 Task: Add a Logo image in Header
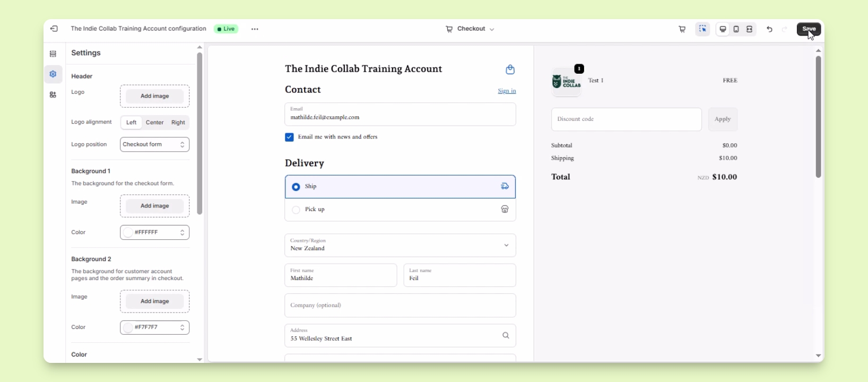tap(154, 96)
